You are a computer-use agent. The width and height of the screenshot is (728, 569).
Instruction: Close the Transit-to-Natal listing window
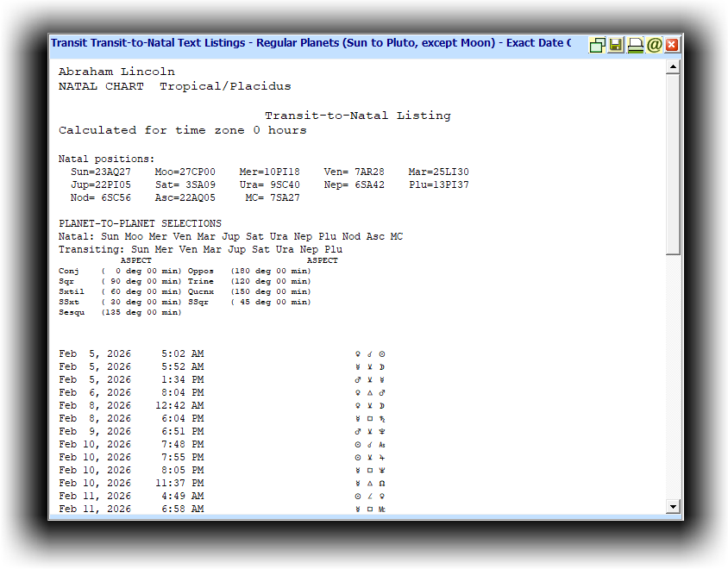pos(672,45)
